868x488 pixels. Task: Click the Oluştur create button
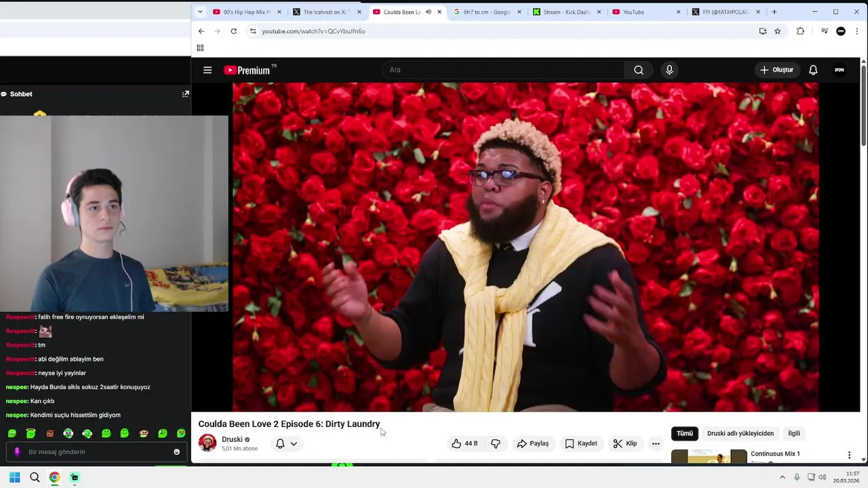pyautogui.click(x=776, y=70)
